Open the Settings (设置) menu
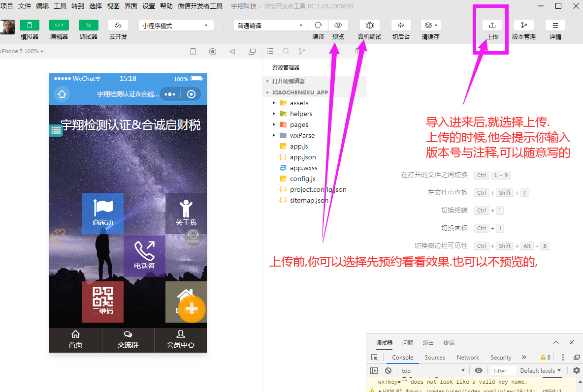The width and height of the screenshot is (583, 392). [148, 6]
